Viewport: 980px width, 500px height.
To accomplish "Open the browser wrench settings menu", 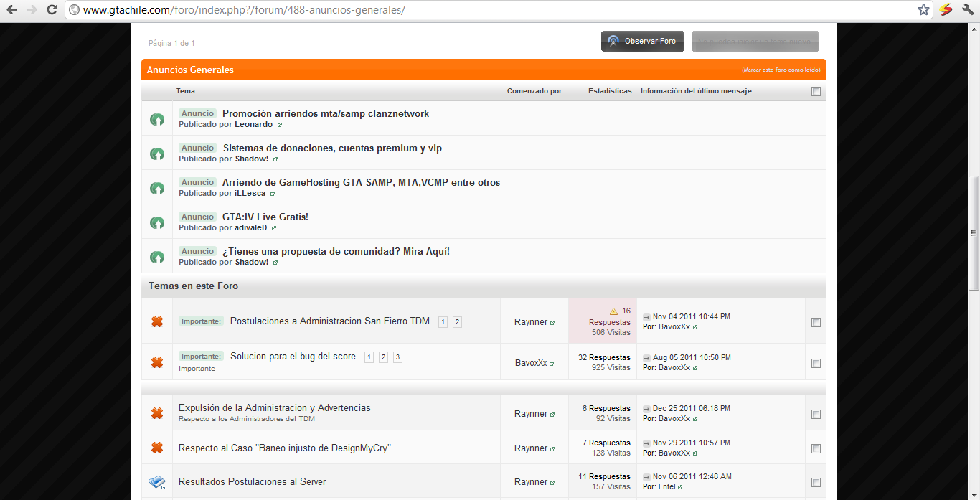I will (967, 10).
